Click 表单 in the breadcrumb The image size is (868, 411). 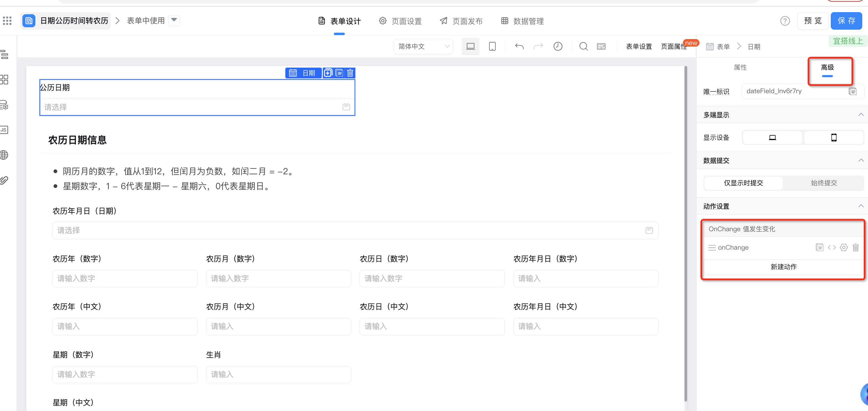point(723,47)
